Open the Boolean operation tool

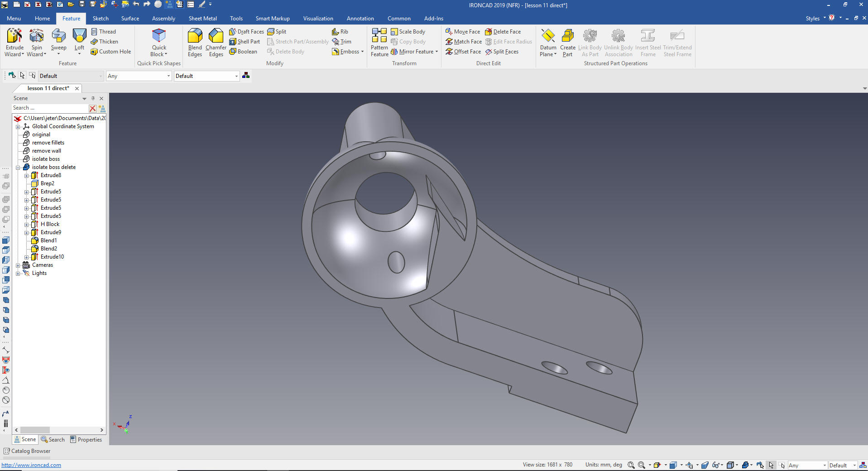pyautogui.click(x=243, y=52)
